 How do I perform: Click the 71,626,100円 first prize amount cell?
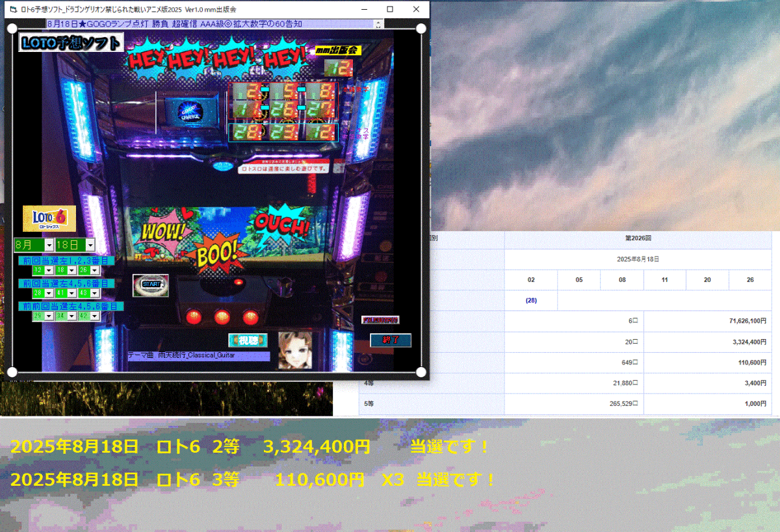tap(707, 321)
